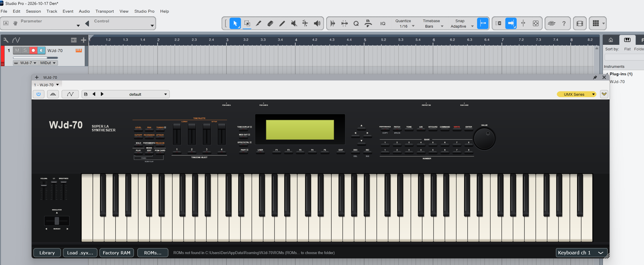Screen dimensions: 644x265
Task: Open the Studio Pro menu
Action: click(144, 11)
